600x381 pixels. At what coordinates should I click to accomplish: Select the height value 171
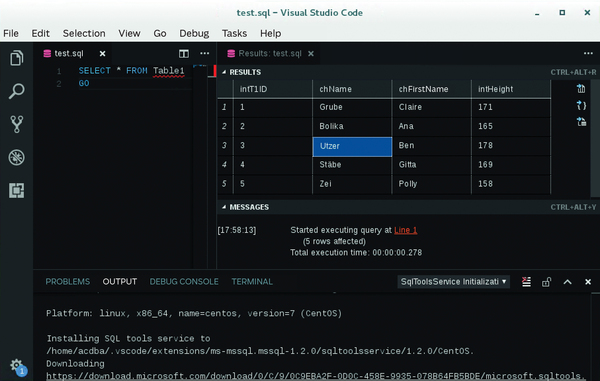click(x=511, y=107)
